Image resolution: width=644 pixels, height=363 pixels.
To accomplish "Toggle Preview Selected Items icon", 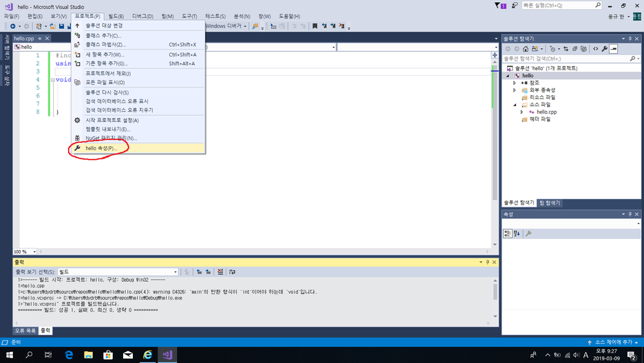I will [x=614, y=49].
